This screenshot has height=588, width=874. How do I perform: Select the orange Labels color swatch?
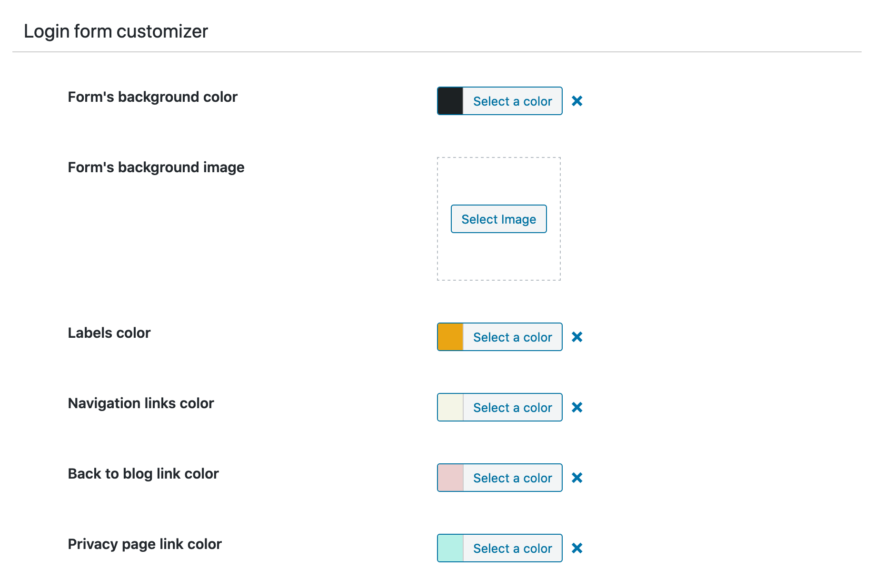[449, 337]
